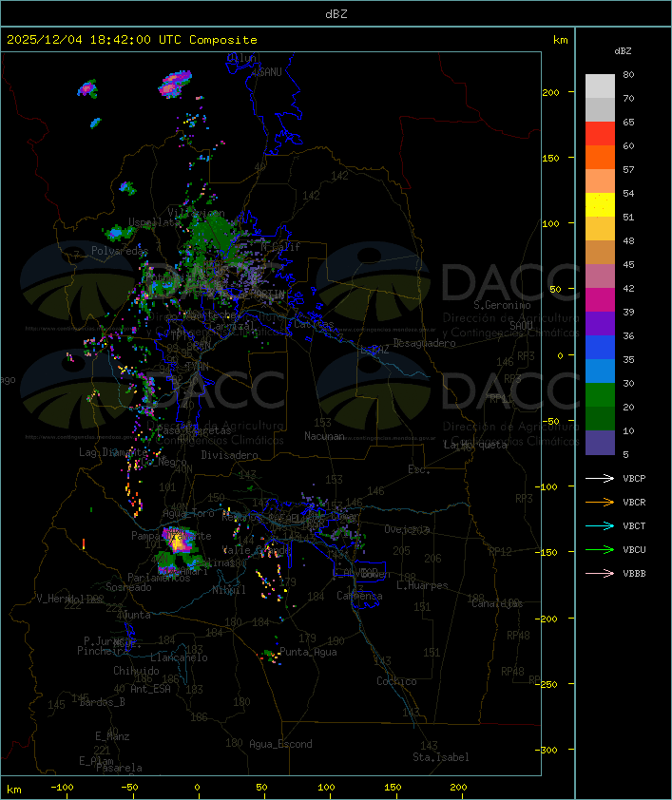Viewport: 672px width, 800px height.
Task: Pick the gray 65-70 dBZ swatch
Action: [x=600, y=109]
